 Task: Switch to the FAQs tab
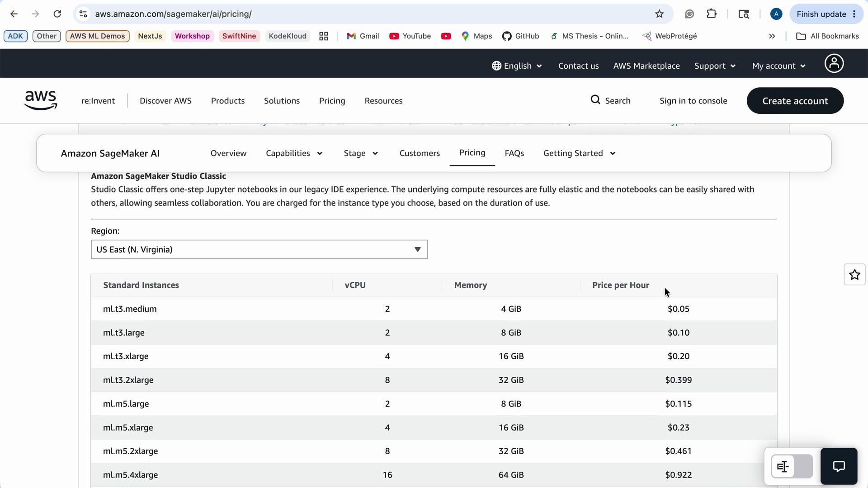click(x=514, y=154)
